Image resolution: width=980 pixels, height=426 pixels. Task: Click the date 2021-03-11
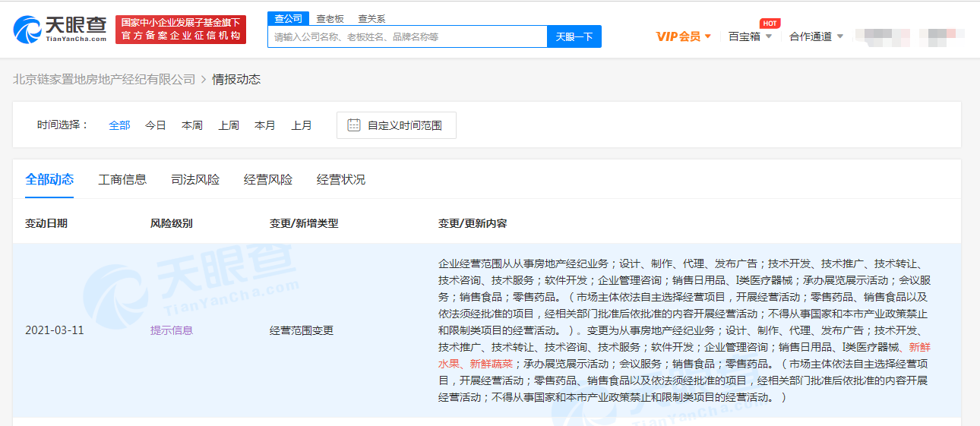coord(55,330)
